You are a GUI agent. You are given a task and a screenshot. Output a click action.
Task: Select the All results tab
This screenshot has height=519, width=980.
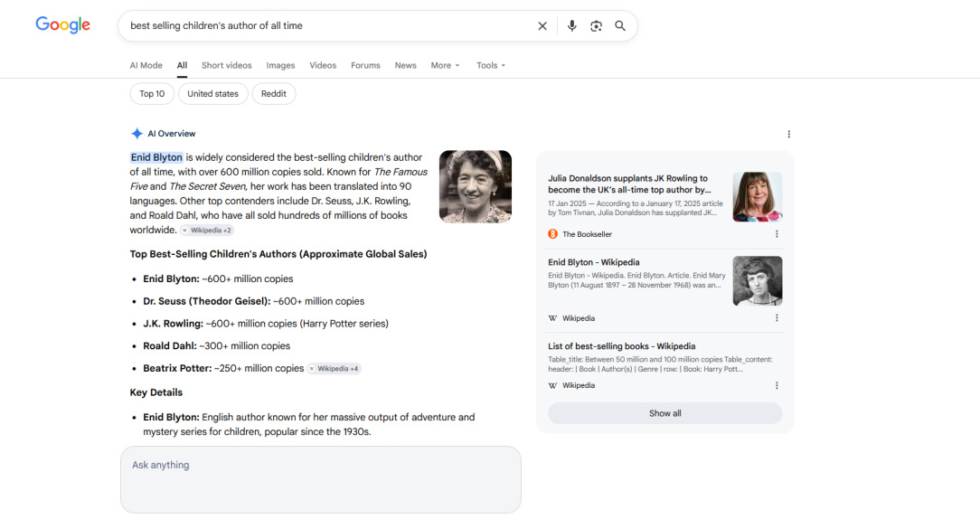click(x=182, y=65)
